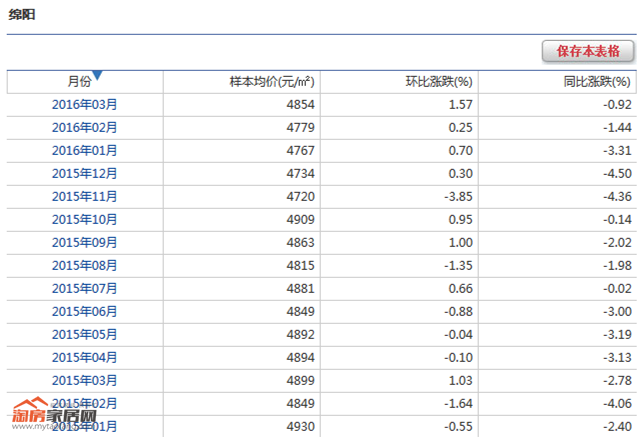Select the 样本均价(元/㎡) column header
643x437 pixels.
[272, 82]
